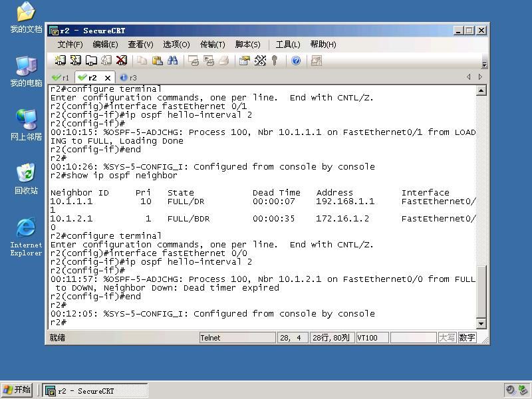Click the greyed-out Print printer icon
The width and height of the screenshot is (532, 399).
point(224,61)
